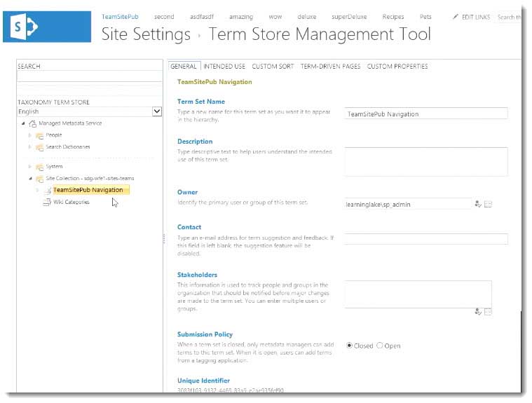
Task: Click the site search box at top right
Action: tap(509, 17)
